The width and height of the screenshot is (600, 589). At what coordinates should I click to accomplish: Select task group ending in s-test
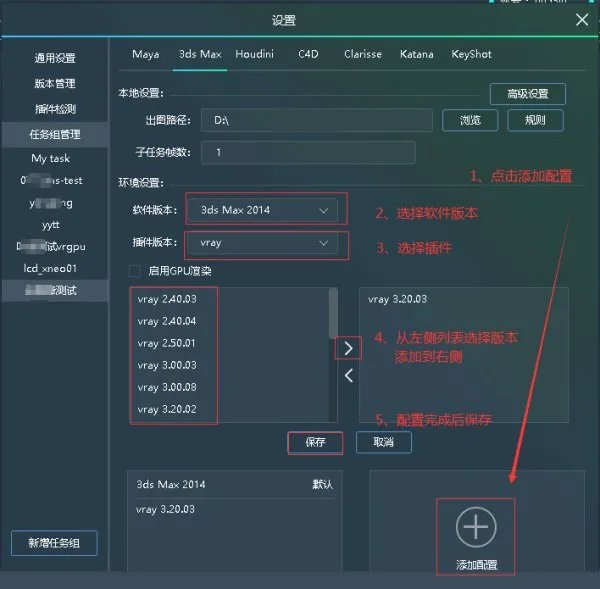pos(51,180)
